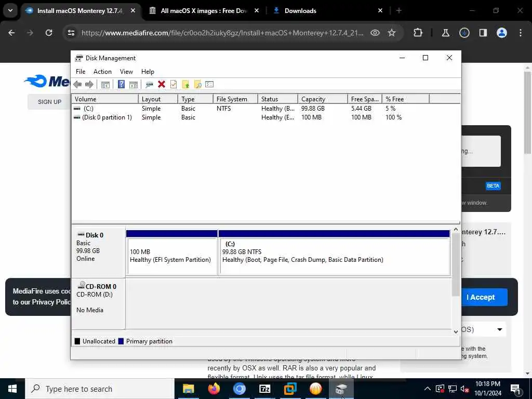Click the Type here to search box
The width and height of the screenshot is (532, 399).
(x=100, y=389)
